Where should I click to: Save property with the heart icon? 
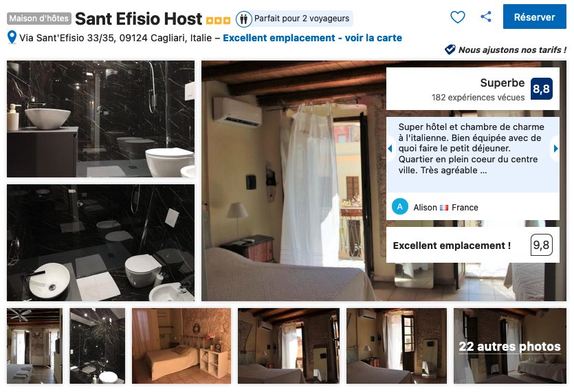(x=457, y=17)
